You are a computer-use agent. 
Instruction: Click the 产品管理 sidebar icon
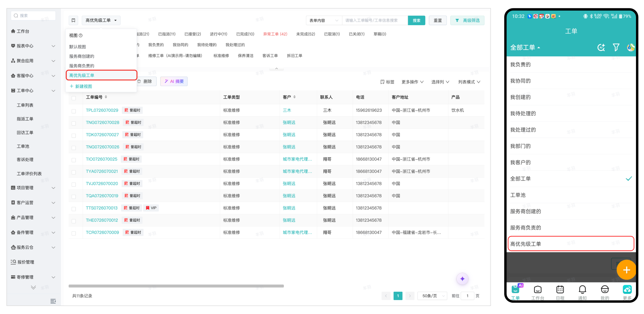pyautogui.click(x=13, y=218)
